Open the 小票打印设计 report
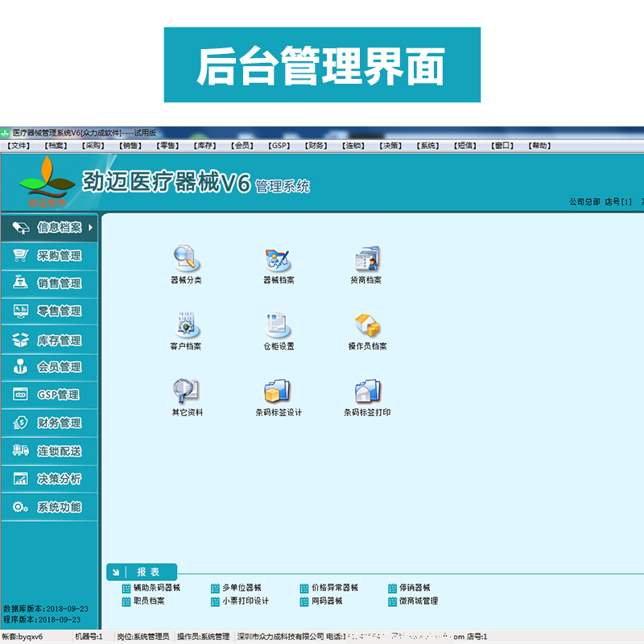The image size is (644, 644). 240,601
